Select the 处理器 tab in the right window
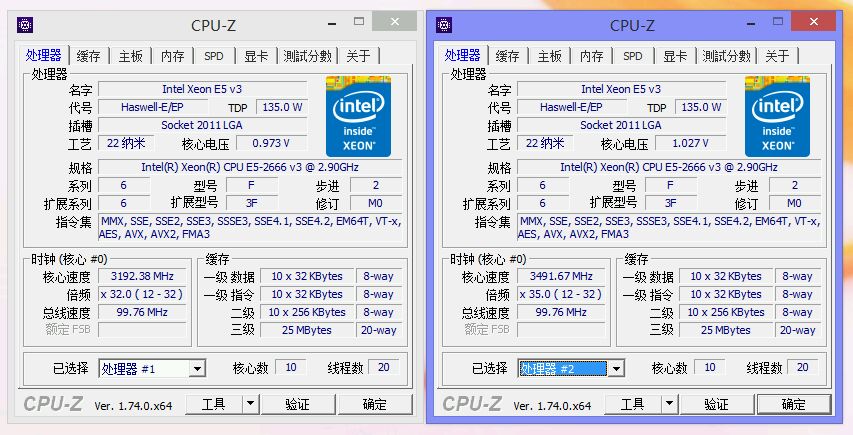Screen dimensions: 853x435 click(x=462, y=55)
